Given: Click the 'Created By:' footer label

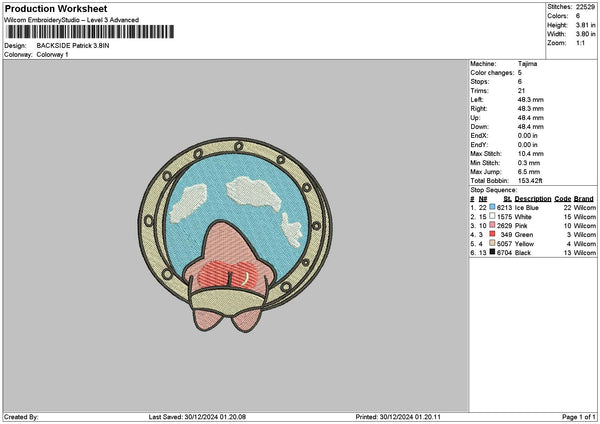Looking at the screenshot, I should (x=21, y=417).
